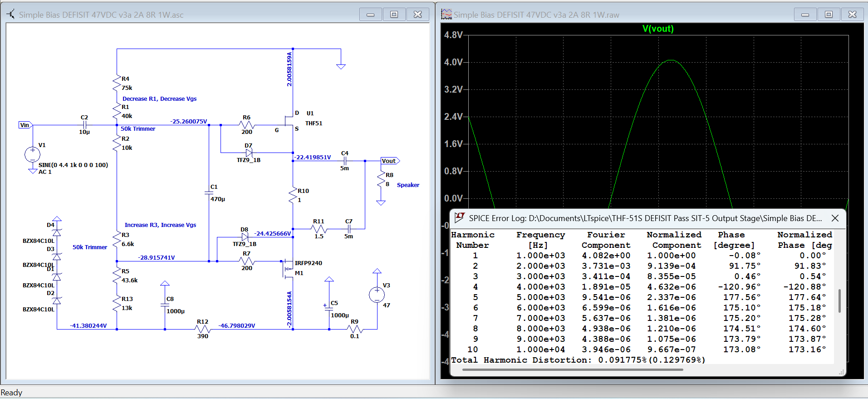The image size is (868, 399).
Task: Click the -46.798029V voltage label
Action: 237,325
